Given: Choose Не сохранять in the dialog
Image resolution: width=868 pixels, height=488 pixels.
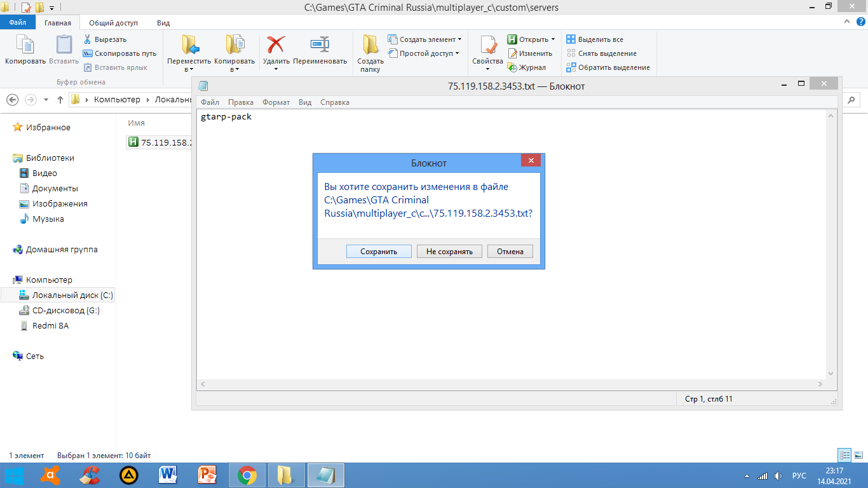Looking at the screenshot, I should pos(449,252).
